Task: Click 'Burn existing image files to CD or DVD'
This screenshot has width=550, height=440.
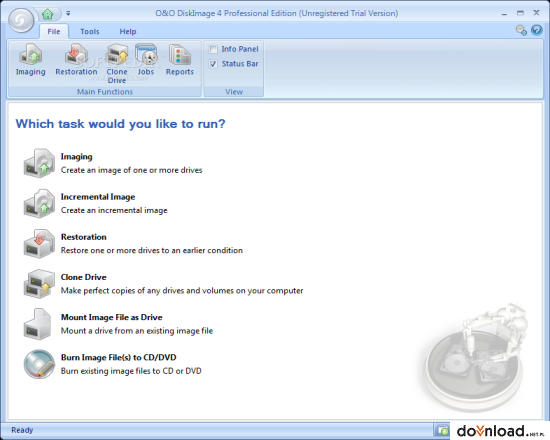Action: (x=131, y=371)
